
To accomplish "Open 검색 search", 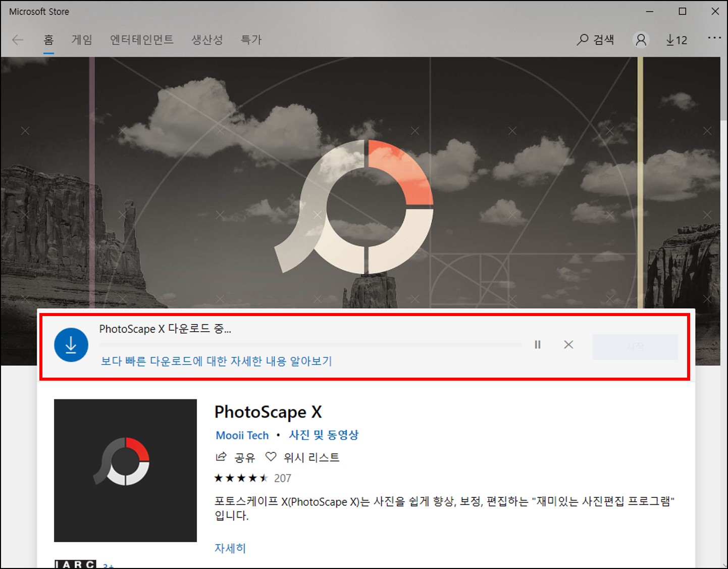I will coord(595,40).
